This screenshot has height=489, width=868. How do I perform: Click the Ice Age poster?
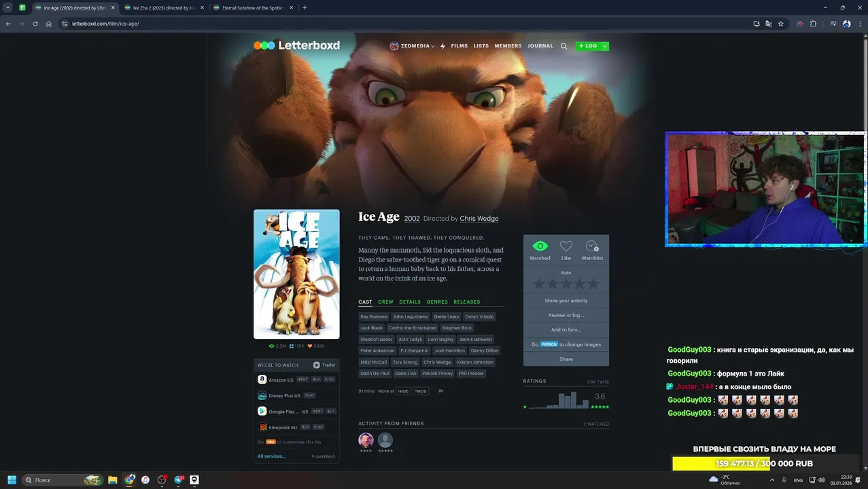[x=296, y=274]
